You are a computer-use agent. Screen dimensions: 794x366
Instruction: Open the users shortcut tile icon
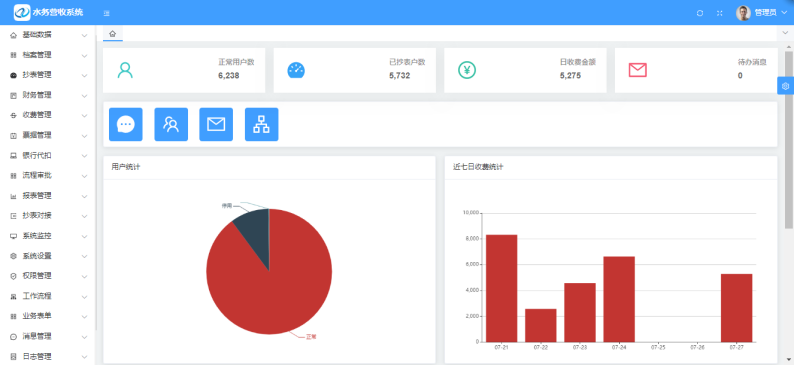[171, 124]
